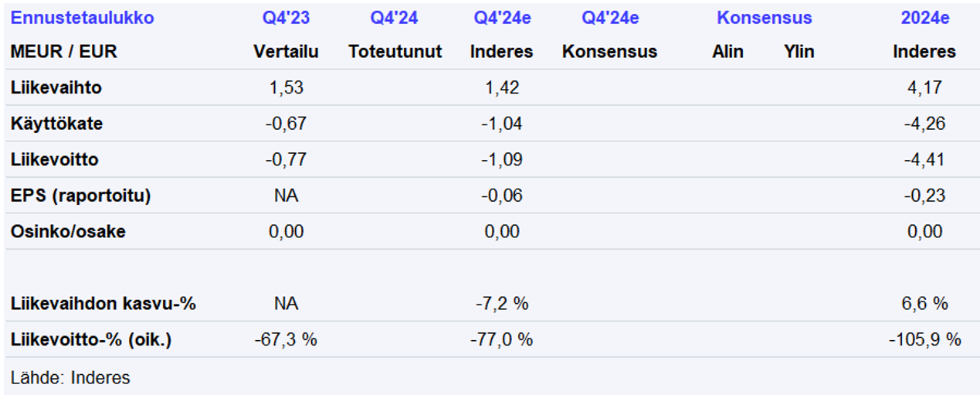Select the Liikevoitto row label
The height and width of the screenshot is (395, 980).
click(55, 160)
